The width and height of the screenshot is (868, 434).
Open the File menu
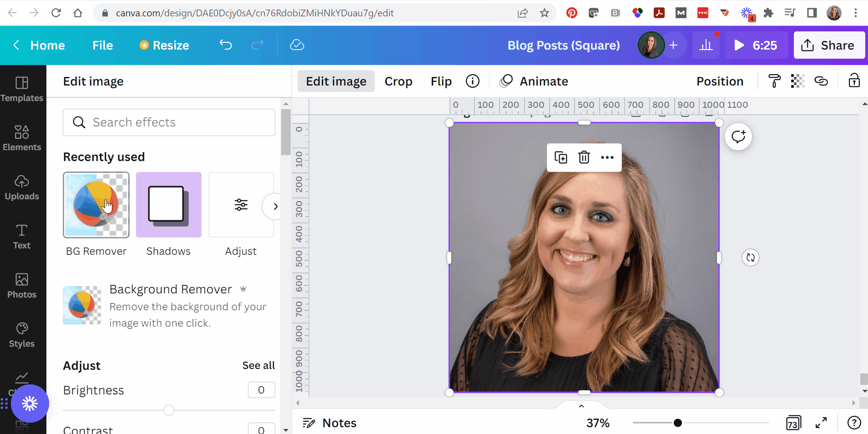coord(103,45)
